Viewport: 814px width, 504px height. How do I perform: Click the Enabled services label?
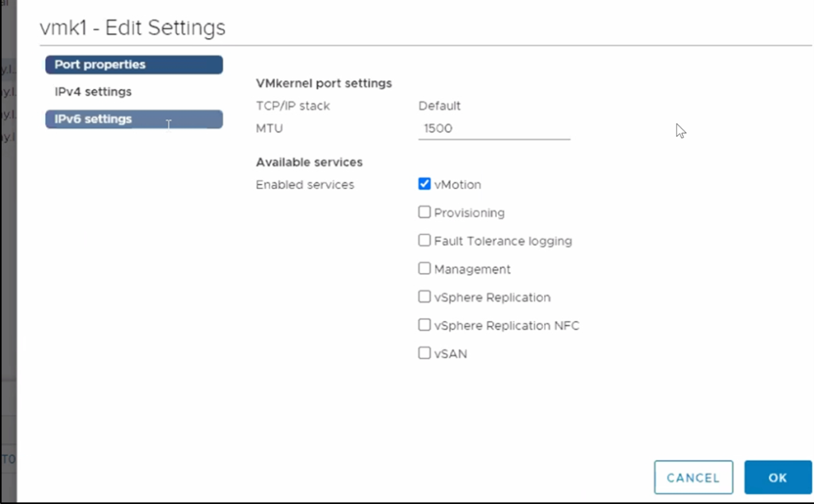pyautogui.click(x=304, y=184)
